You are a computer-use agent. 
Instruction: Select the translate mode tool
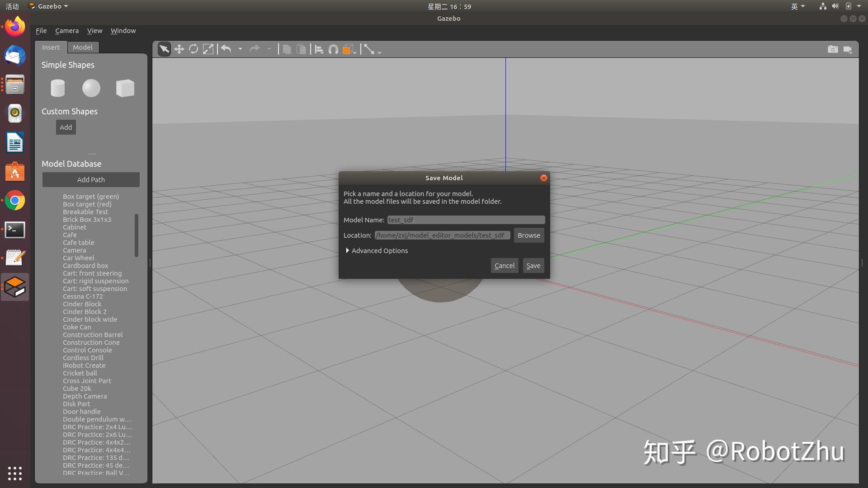[179, 49]
